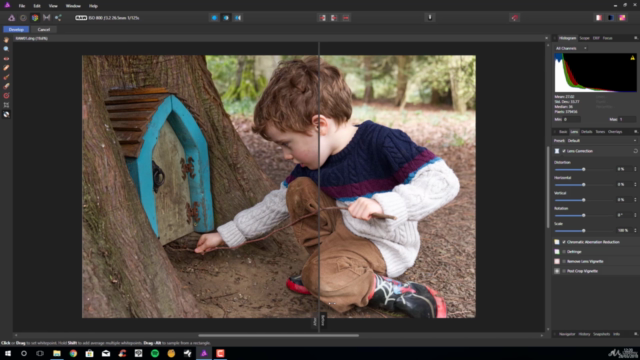640x360 pixels.
Task: Open the Assistant options icon
Action: tap(430, 18)
